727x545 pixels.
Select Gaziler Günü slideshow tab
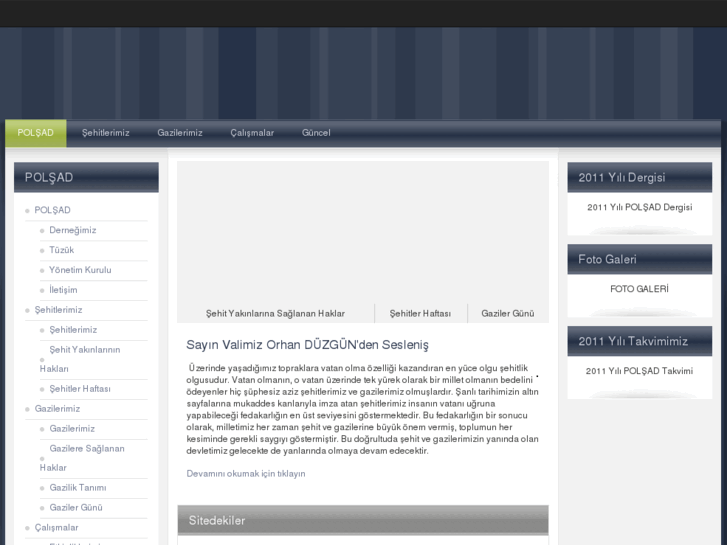point(508,314)
